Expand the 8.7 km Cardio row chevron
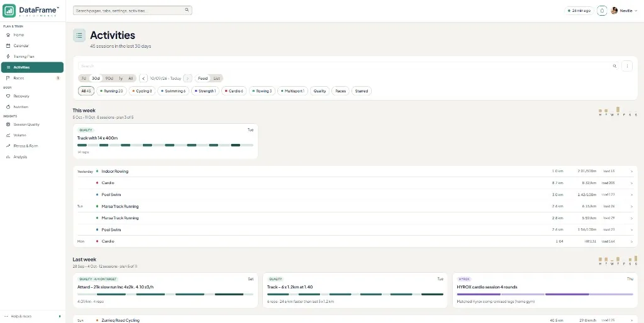 click(631, 183)
